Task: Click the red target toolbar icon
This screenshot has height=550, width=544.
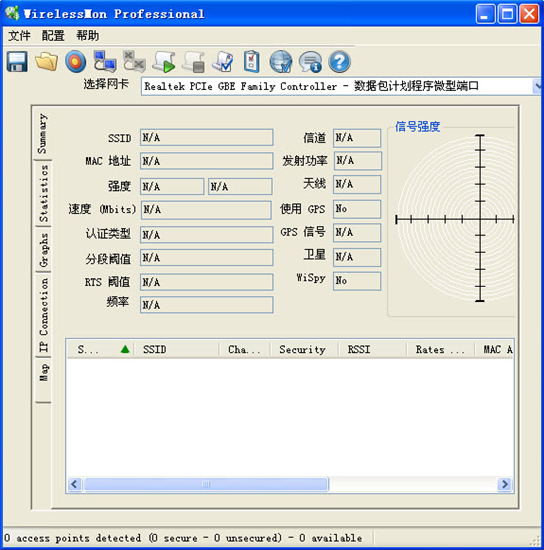Action: [x=75, y=62]
